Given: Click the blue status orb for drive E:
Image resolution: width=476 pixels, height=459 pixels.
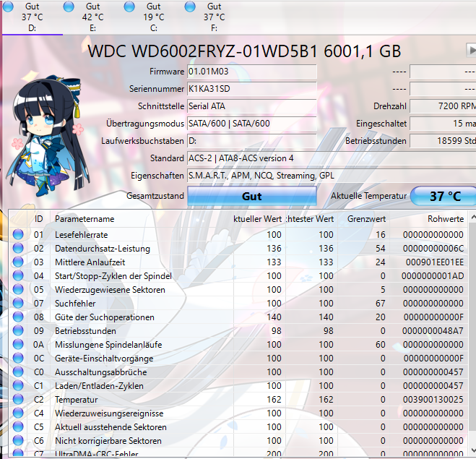Looking at the screenshot, I should click(69, 7).
